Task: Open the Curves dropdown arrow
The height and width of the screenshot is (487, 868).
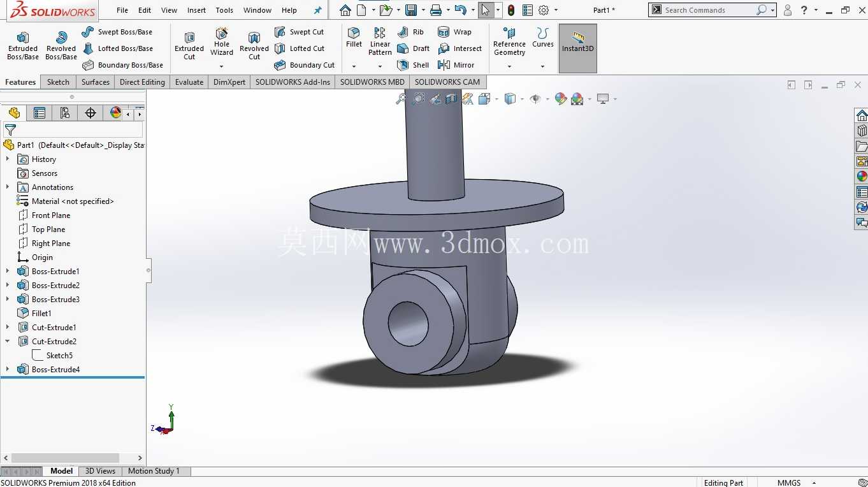Action: tap(543, 66)
